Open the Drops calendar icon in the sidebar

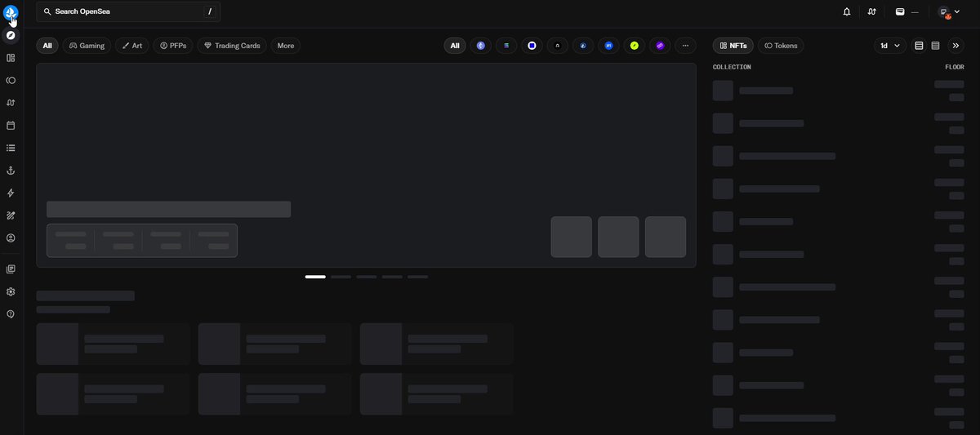pyautogui.click(x=11, y=126)
